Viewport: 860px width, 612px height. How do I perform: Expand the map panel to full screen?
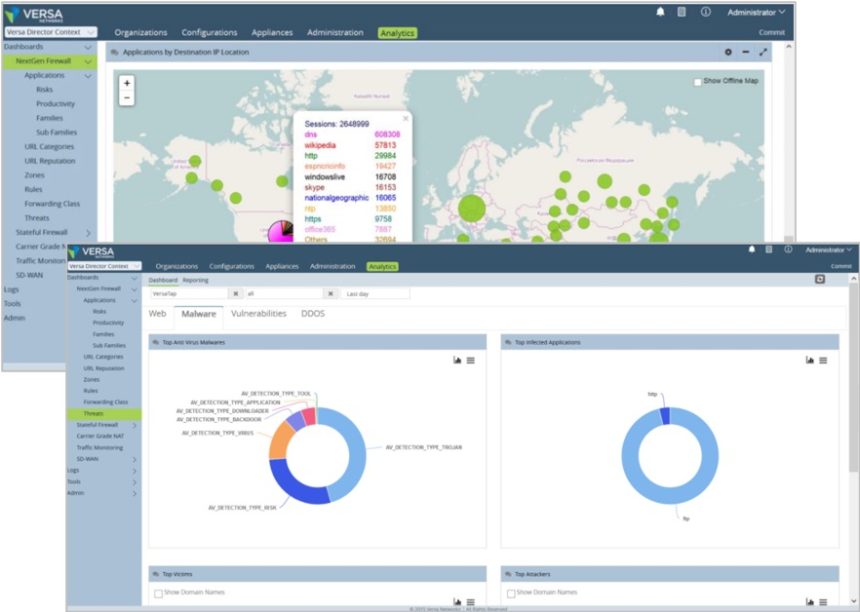pos(763,52)
